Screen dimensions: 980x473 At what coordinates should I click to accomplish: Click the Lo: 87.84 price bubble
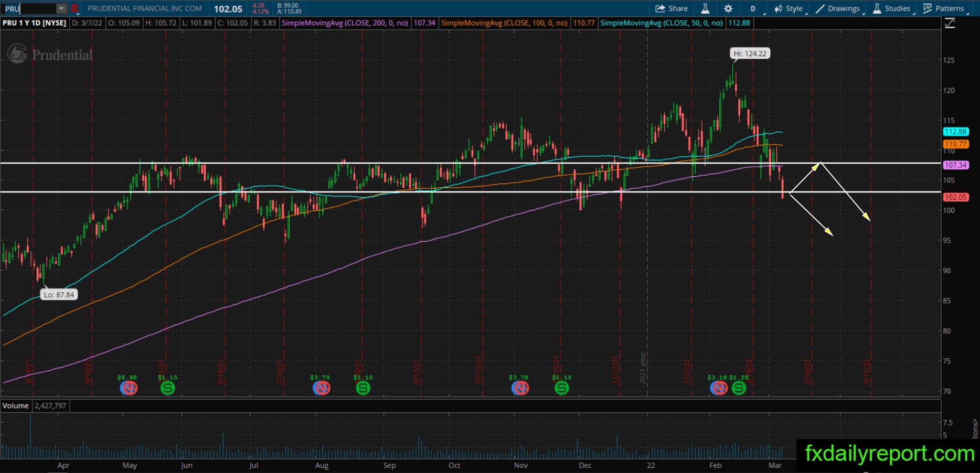pyautogui.click(x=59, y=295)
